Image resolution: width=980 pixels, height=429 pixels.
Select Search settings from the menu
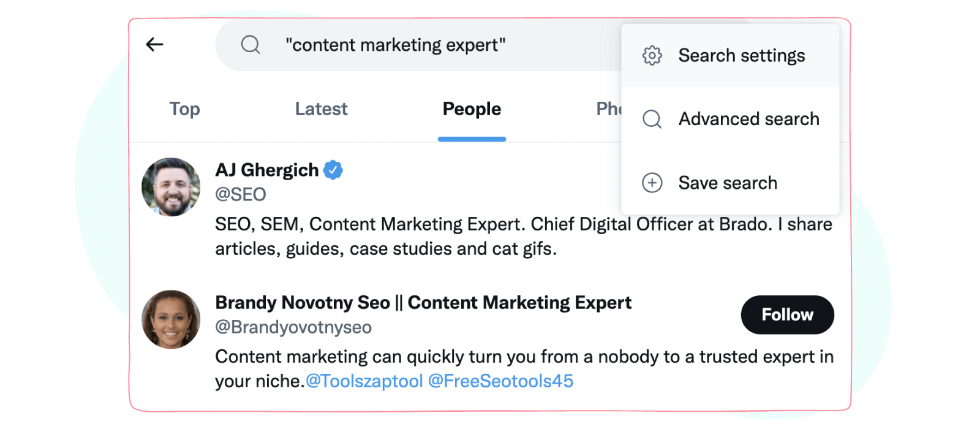(741, 55)
